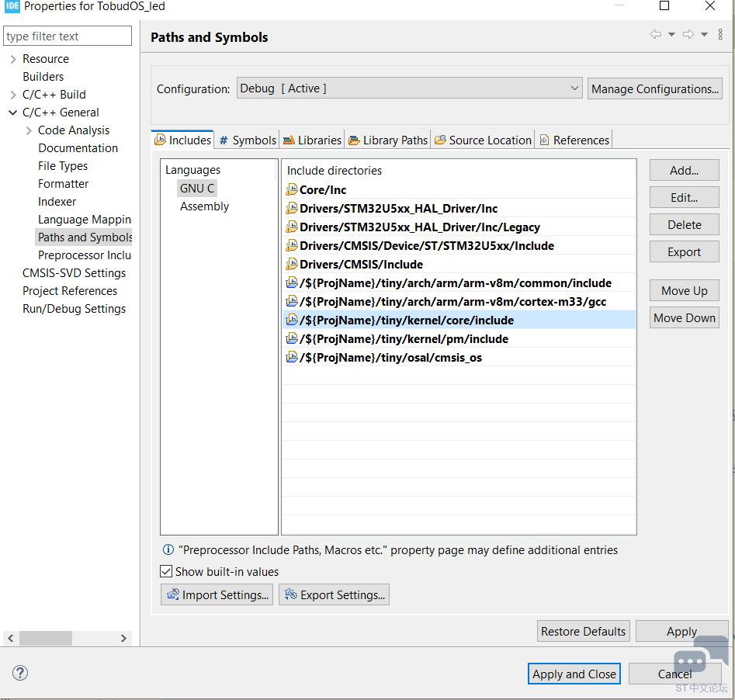The image size is (735, 700).
Task: Switch to the References tab
Action: click(x=574, y=140)
